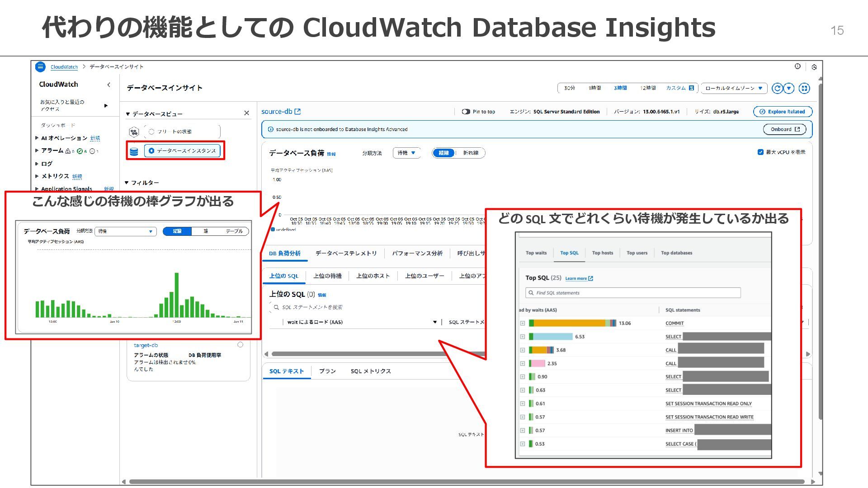The height and width of the screenshot is (488, 868).
Task: Open source-db external link icon
Action: [x=297, y=112]
